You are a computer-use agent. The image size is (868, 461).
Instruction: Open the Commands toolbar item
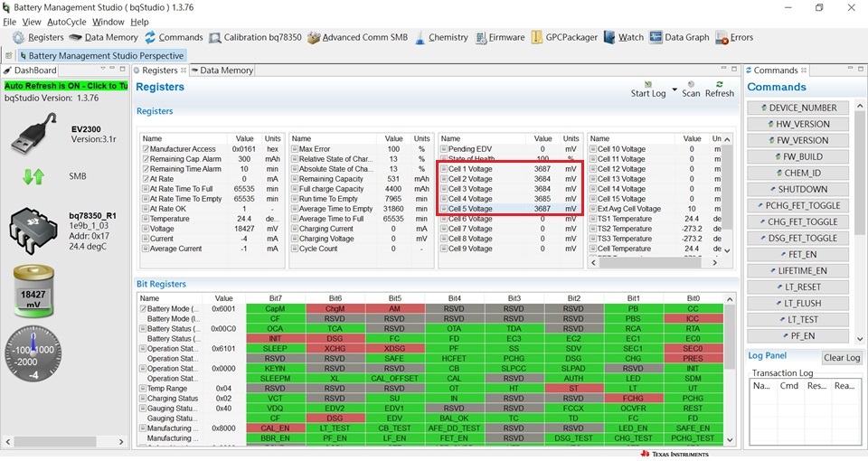[174, 38]
